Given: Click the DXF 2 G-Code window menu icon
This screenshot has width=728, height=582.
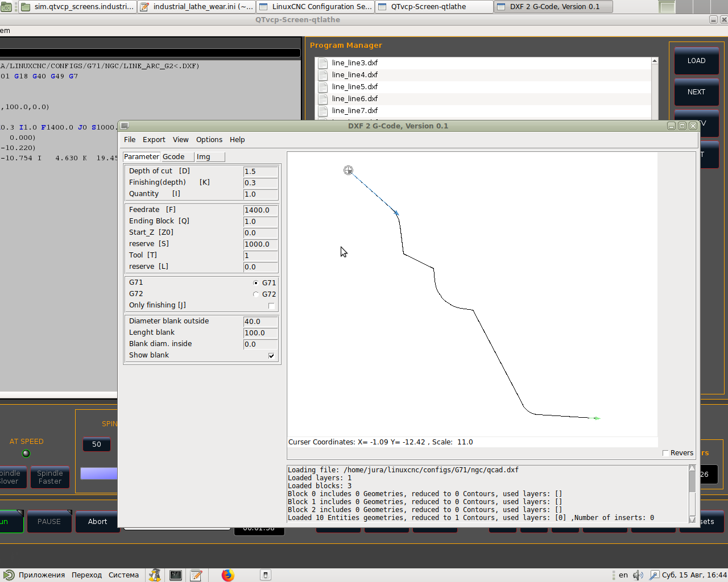Looking at the screenshot, I should pyautogui.click(x=125, y=126).
